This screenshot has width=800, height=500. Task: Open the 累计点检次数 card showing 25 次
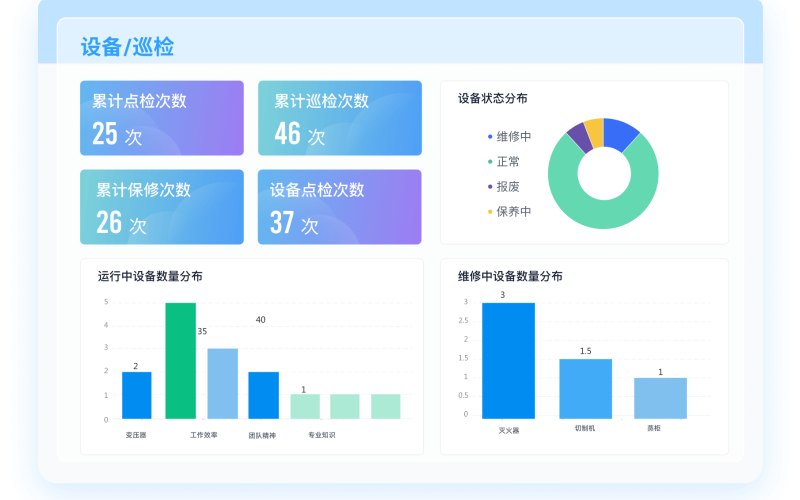coord(162,118)
